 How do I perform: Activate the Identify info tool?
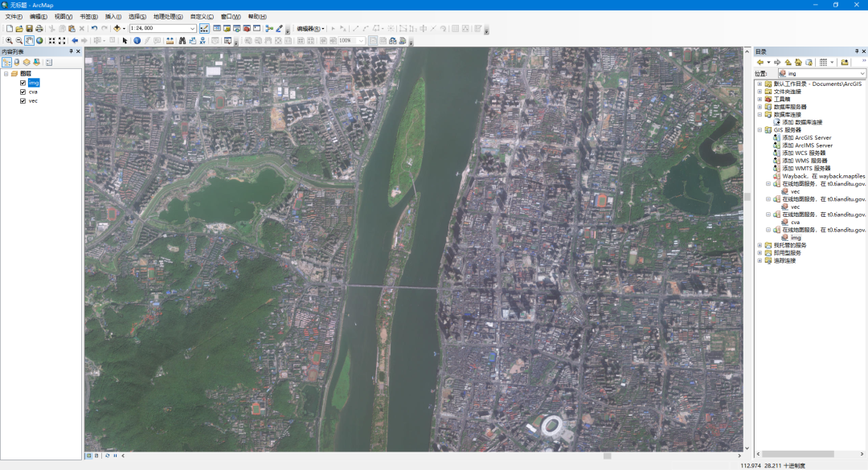point(137,40)
